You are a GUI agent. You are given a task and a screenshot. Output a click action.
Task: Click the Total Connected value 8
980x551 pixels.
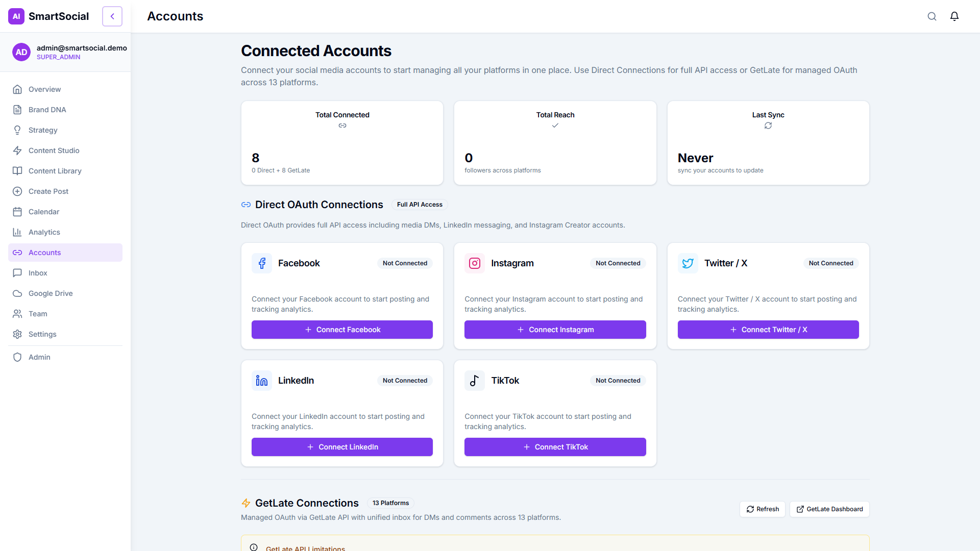256,158
